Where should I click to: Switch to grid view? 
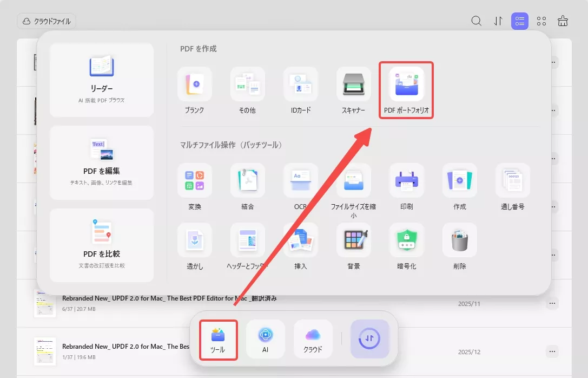click(x=541, y=21)
